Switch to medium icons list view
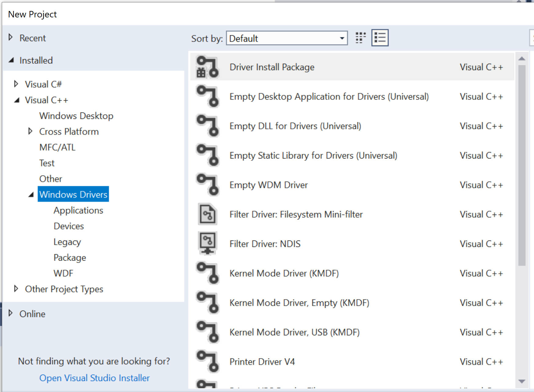 [x=380, y=38]
